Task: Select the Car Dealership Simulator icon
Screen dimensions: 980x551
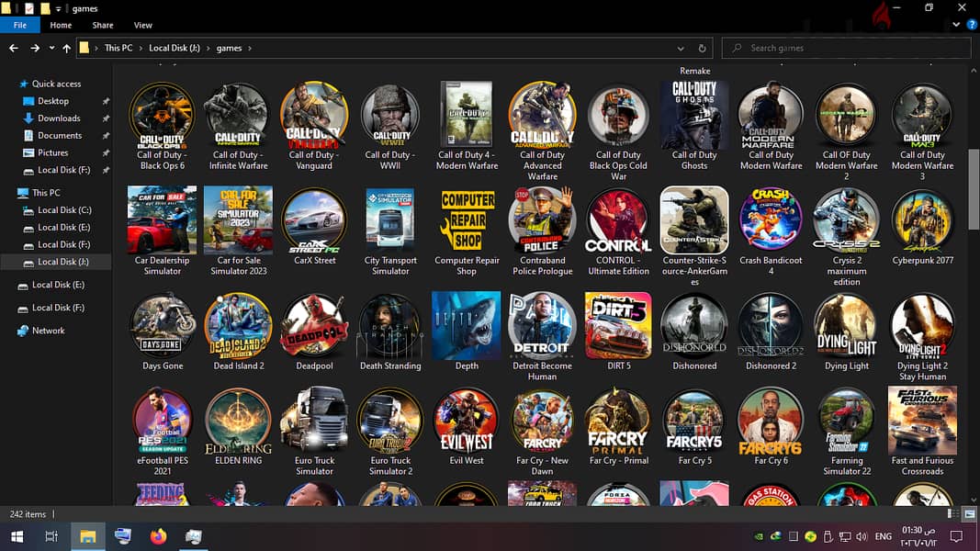Action: (162, 219)
